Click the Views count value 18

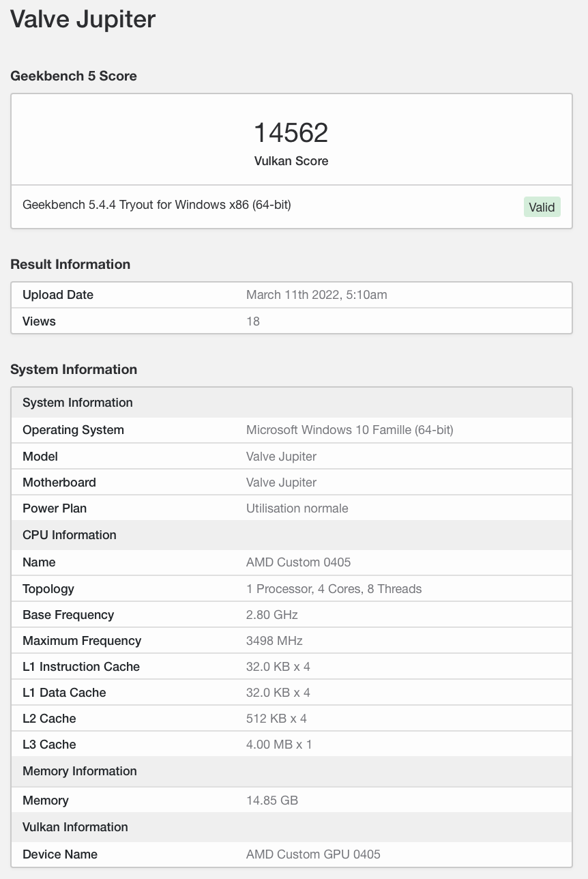point(253,321)
